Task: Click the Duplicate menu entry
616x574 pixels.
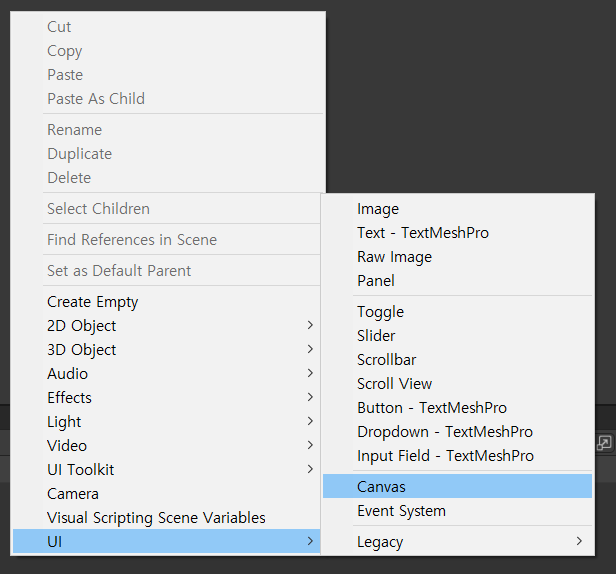Action: coord(168,154)
